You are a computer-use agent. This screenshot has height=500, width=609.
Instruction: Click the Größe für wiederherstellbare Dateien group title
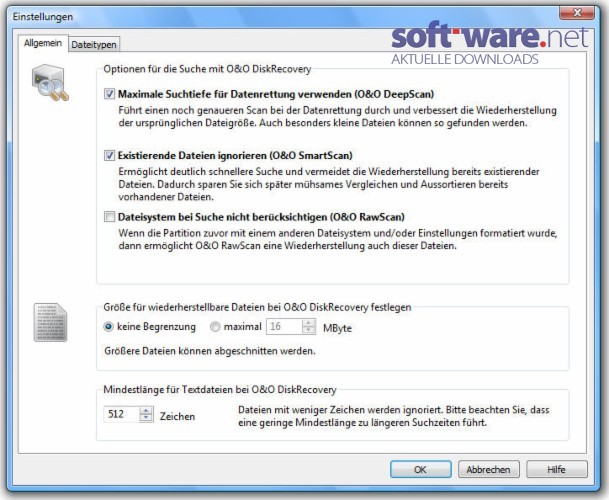pyautogui.click(x=257, y=307)
